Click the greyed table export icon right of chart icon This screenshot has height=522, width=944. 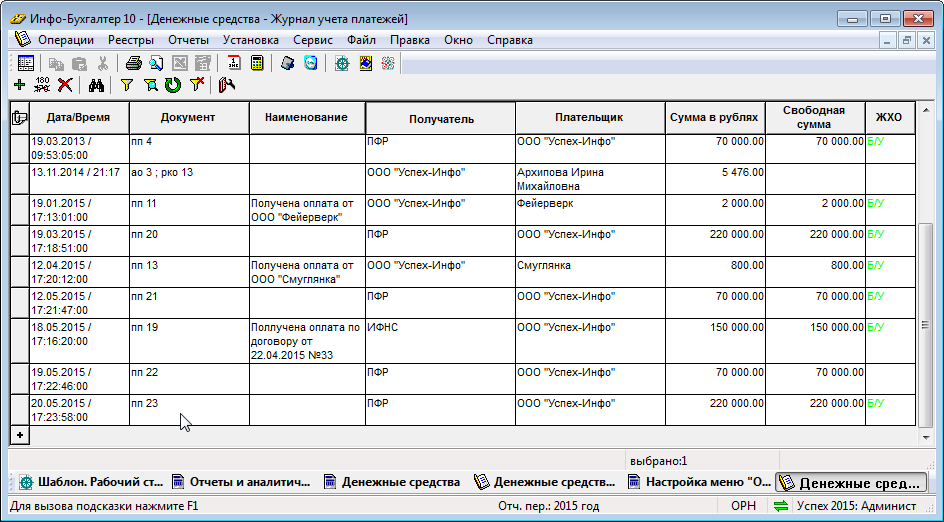click(203, 63)
